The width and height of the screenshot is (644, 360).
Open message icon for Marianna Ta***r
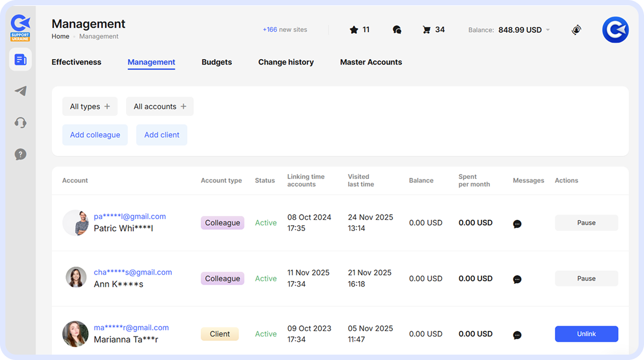pos(517,335)
